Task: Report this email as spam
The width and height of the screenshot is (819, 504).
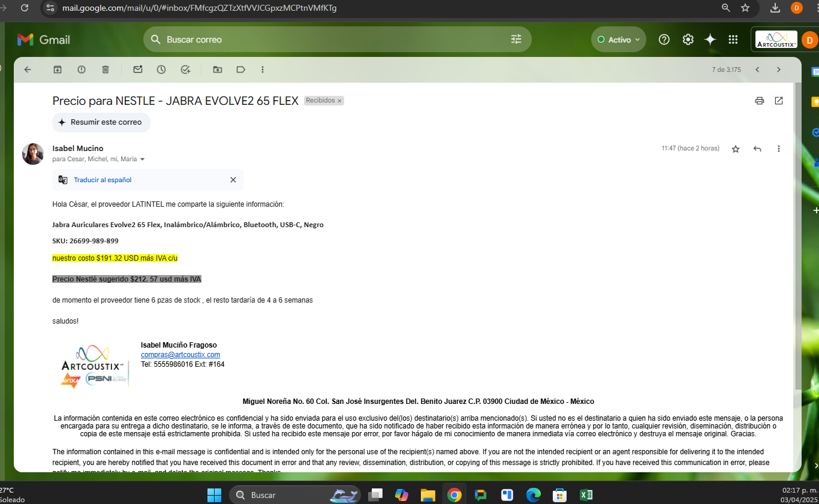Action: [82, 70]
